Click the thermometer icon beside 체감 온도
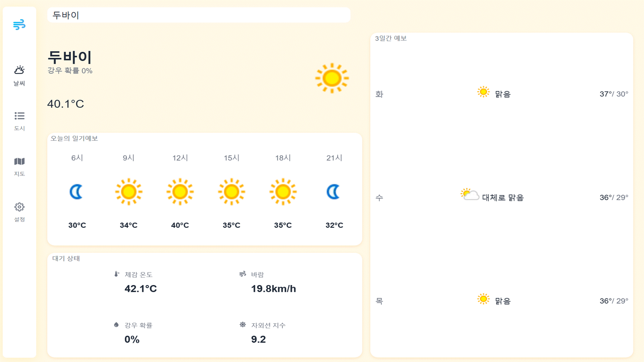644x362 pixels. coord(117,274)
